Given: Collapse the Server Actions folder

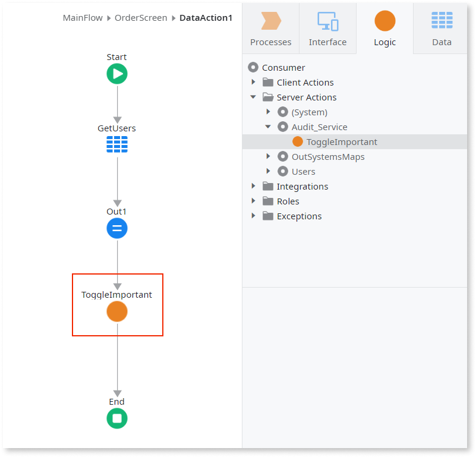Looking at the screenshot, I should [254, 97].
